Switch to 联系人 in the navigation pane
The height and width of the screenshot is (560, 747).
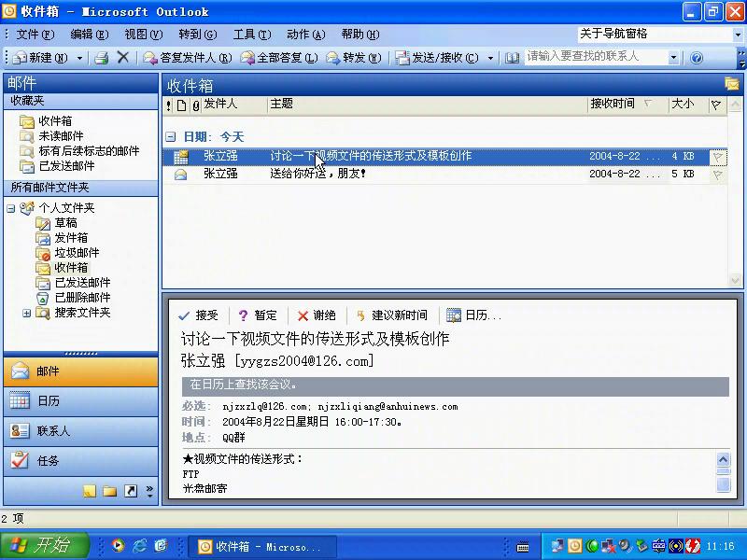(81, 431)
